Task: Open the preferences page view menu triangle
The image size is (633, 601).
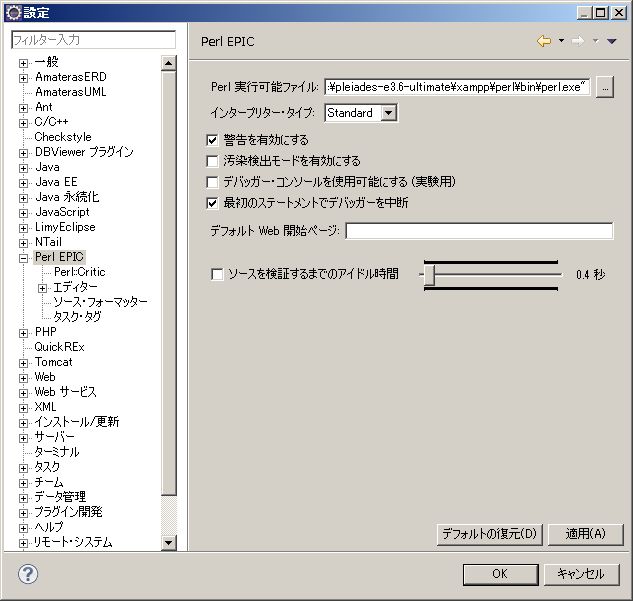Action: (611, 41)
